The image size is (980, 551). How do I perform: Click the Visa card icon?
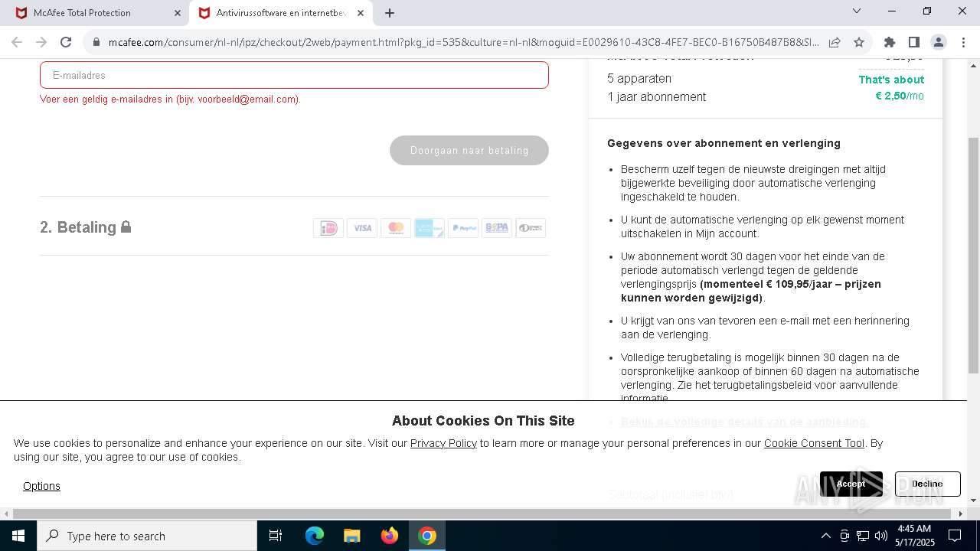362,228
